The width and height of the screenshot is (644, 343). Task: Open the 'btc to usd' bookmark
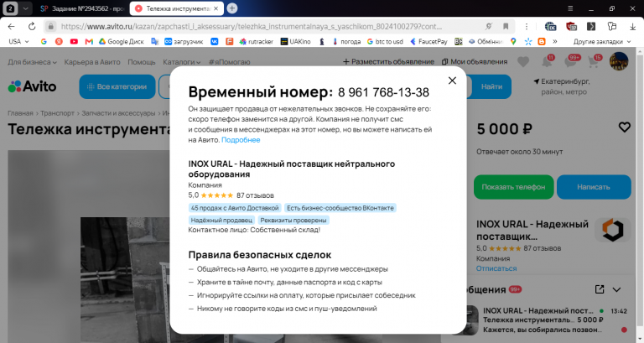[x=385, y=41]
